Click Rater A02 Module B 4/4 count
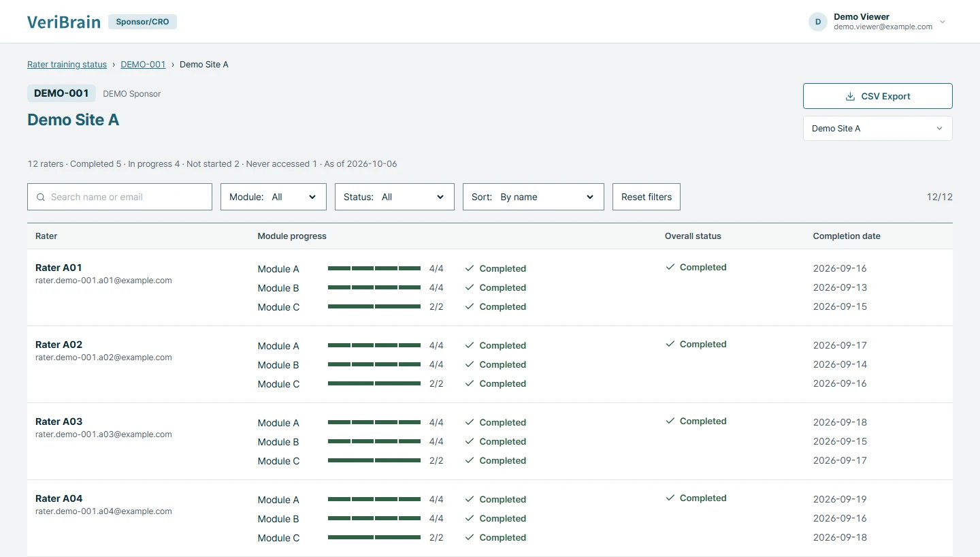Screen dimensions: 980x557 436,364
